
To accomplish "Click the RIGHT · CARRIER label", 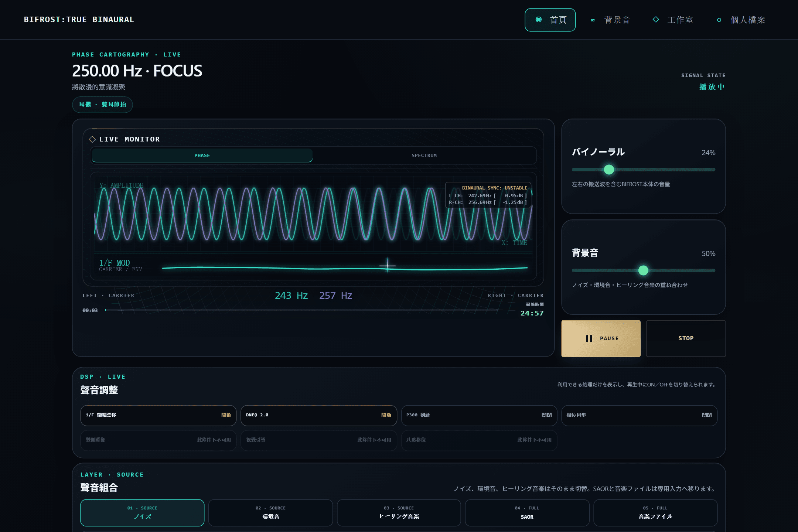I will coord(516,296).
